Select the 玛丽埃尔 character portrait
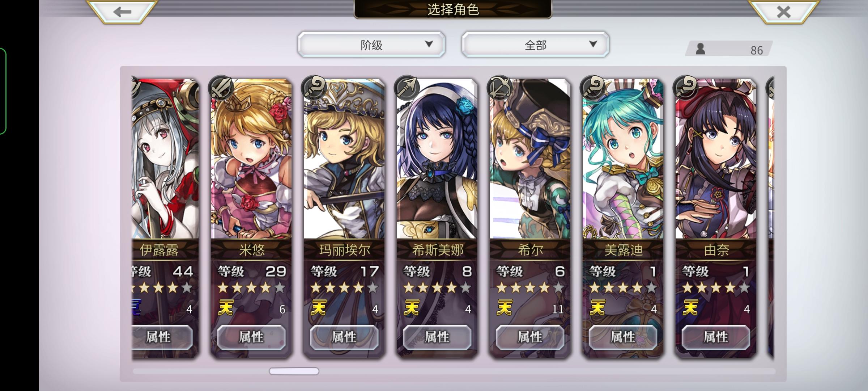Viewport: 868px width, 391px height. (x=344, y=159)
